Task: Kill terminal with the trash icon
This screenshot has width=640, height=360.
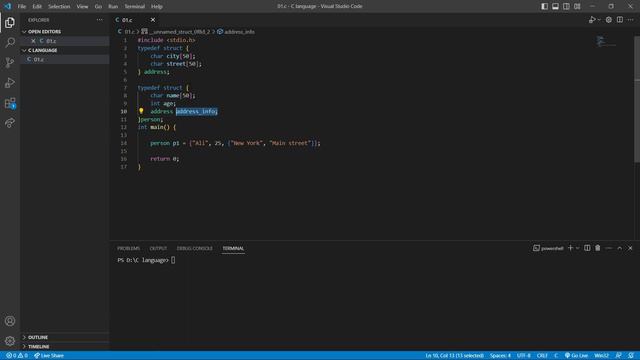Action: point(598,248)
